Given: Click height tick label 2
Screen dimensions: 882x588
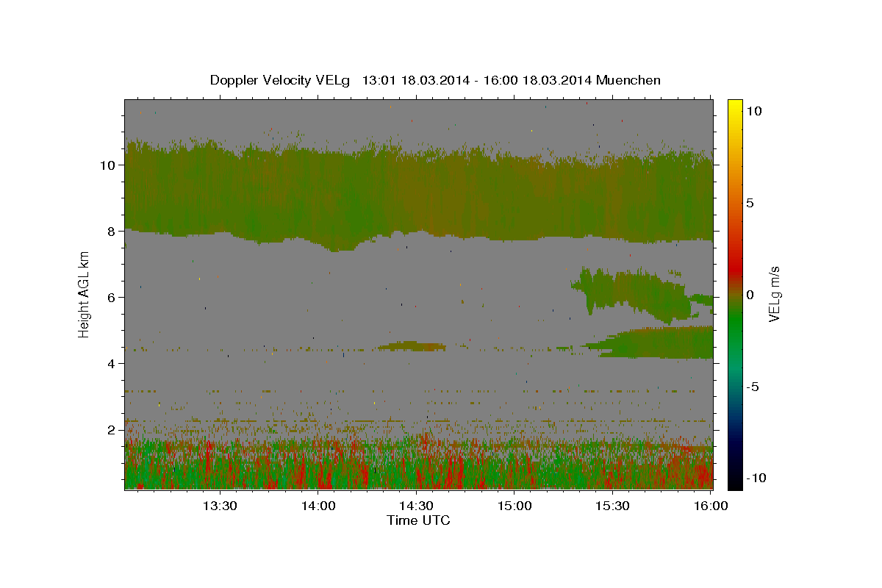Looking at the screenshot, I should pyautogui.click(x=112, y=429).
